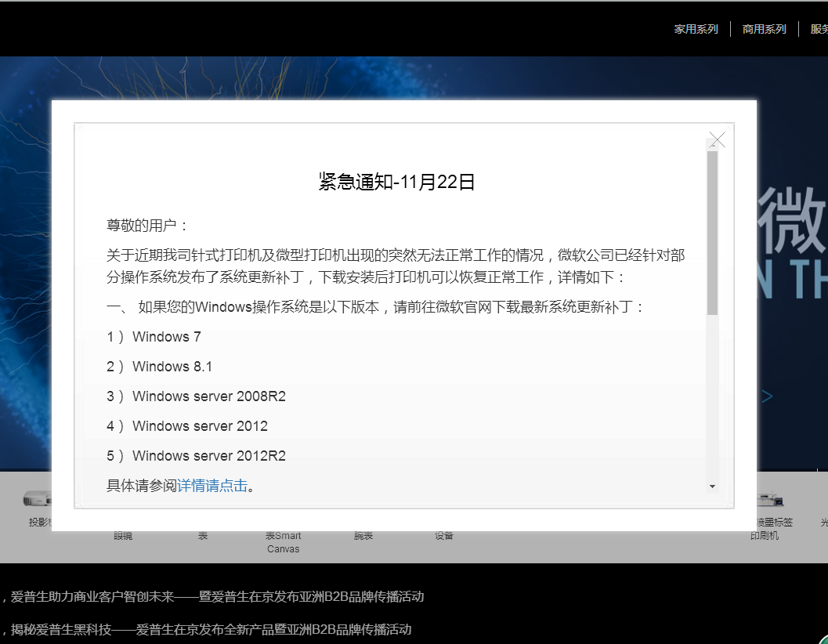This screenshot has width=828, height=644.
Task: Click the 紧急通知-11月22日 title
Action: (x=396, y=182)
